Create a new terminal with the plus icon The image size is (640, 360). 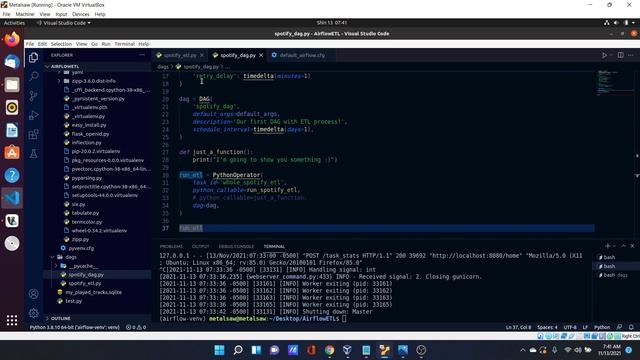[607, 246]
